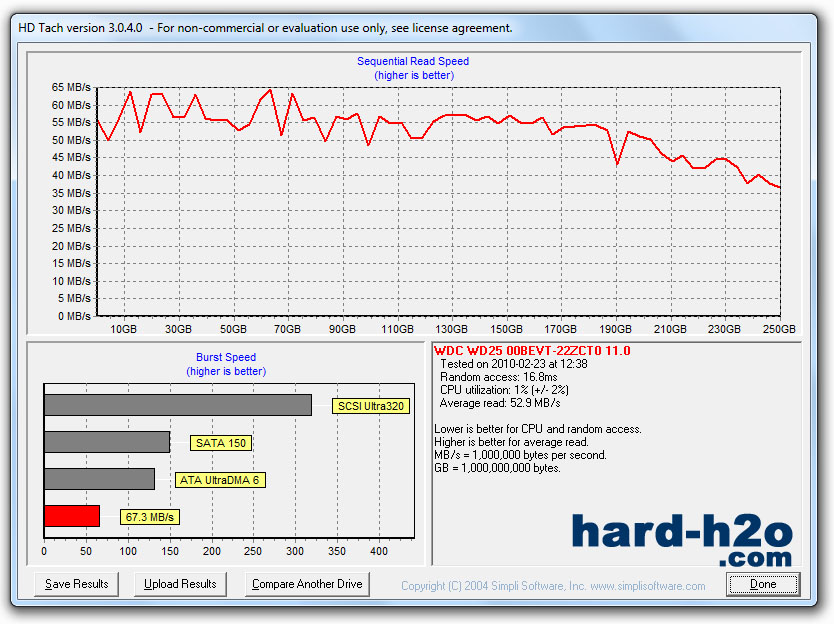Click the 'Lower is better for CPU' note

[x=538, y=429]
